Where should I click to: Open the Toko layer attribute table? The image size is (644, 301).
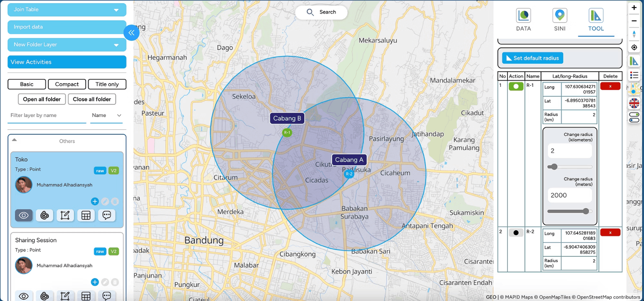(x=86, y=215)
